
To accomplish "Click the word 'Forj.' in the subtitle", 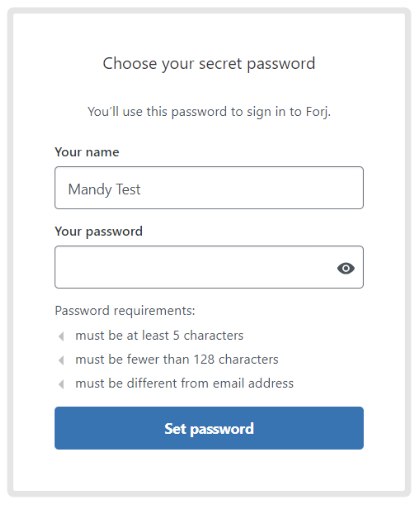I will point(318,112).
